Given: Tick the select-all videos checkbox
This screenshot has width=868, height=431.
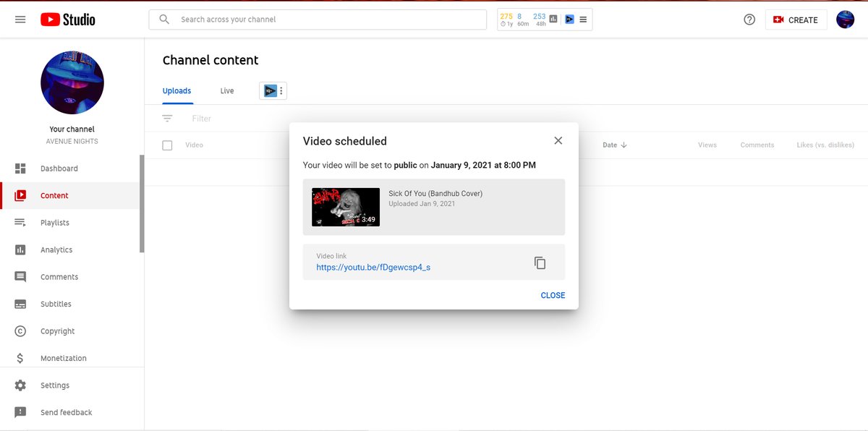Looking at the screenshot, I should click(x=167, y=145).
